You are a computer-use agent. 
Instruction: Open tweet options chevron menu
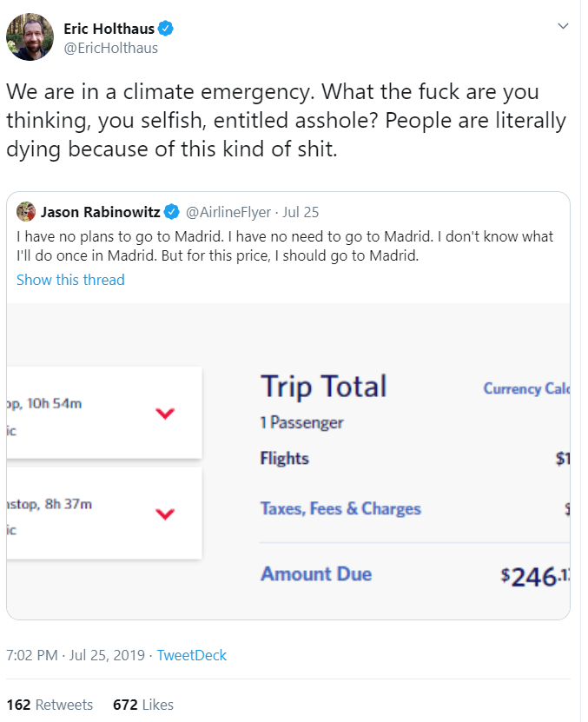point(562,27)
